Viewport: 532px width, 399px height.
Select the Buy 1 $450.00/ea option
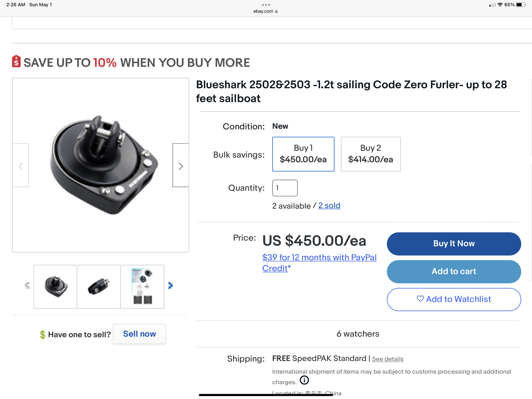pos(303,154)
